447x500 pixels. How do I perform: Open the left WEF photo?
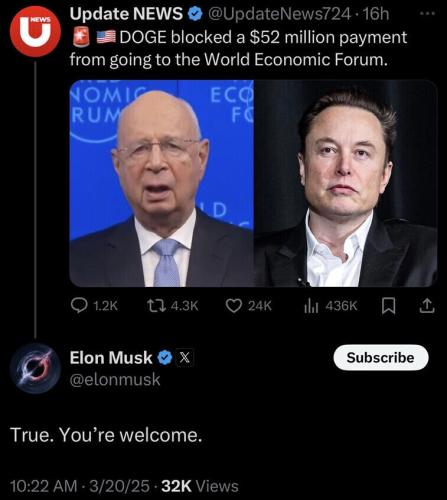(162, 183)
